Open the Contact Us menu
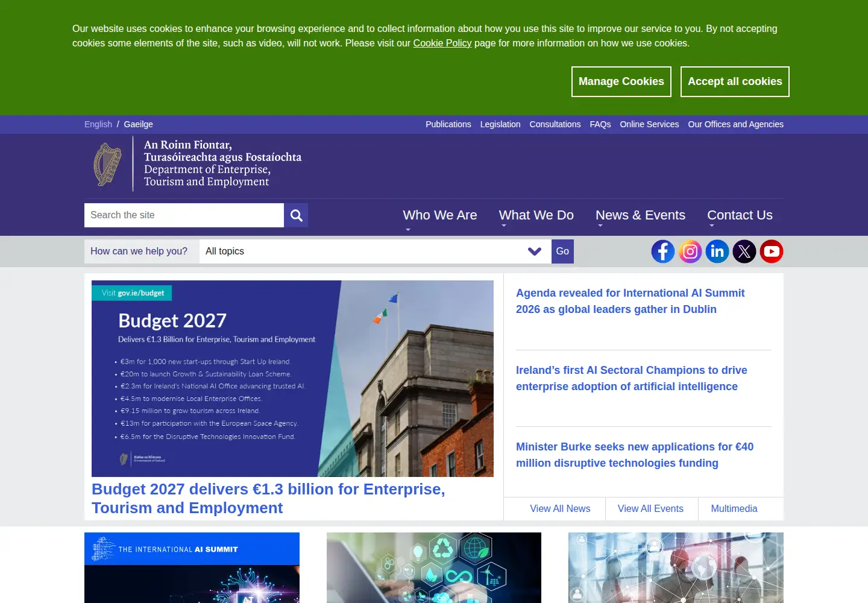 tap(740, 215)
